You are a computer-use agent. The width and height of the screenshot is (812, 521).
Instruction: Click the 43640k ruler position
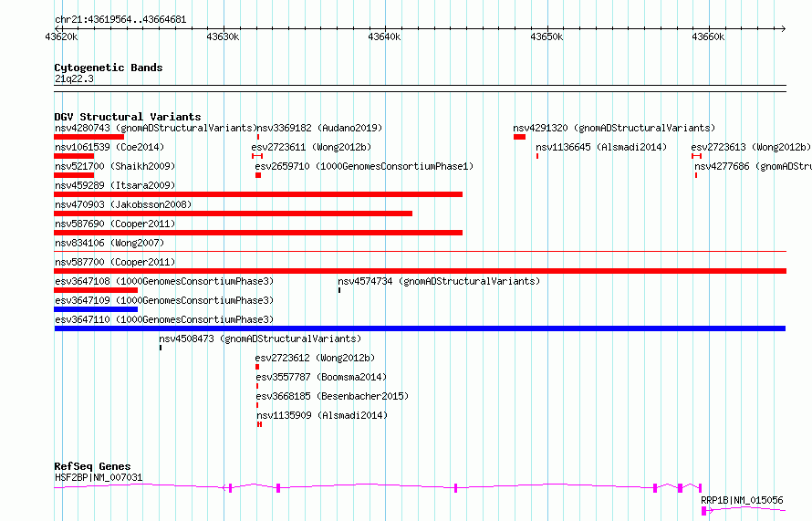point(385,36)
